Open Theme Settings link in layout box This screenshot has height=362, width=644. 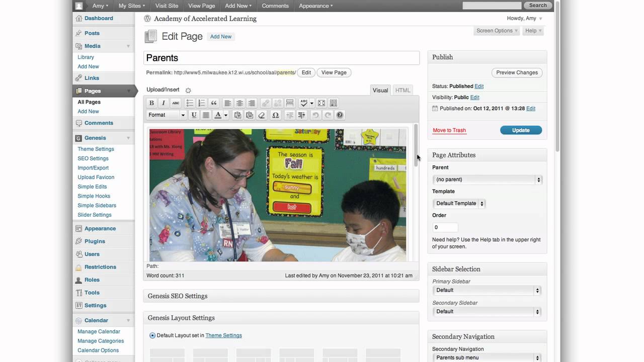click(x=223, y=335)
